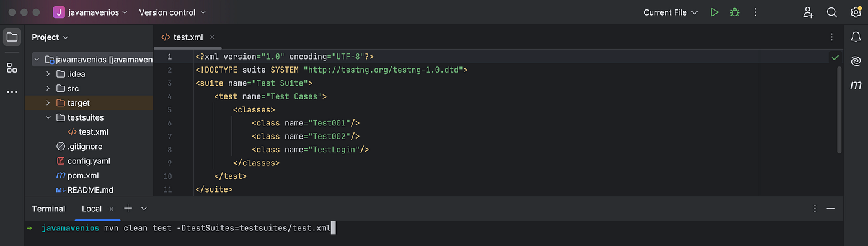Show more tool windows ellipsis

point(12,92)
